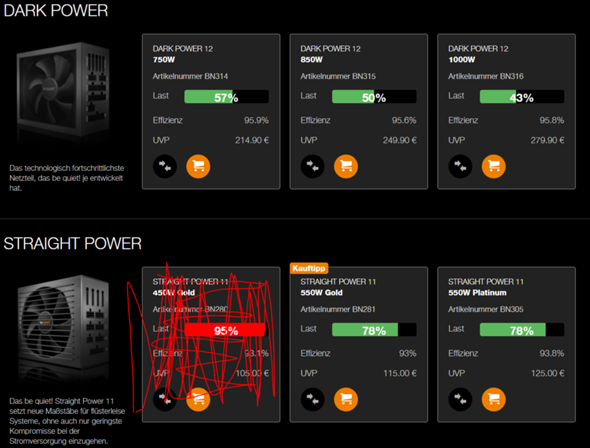
Task: Select the DARK POWER section heading
Action: (x=56, y=11)
